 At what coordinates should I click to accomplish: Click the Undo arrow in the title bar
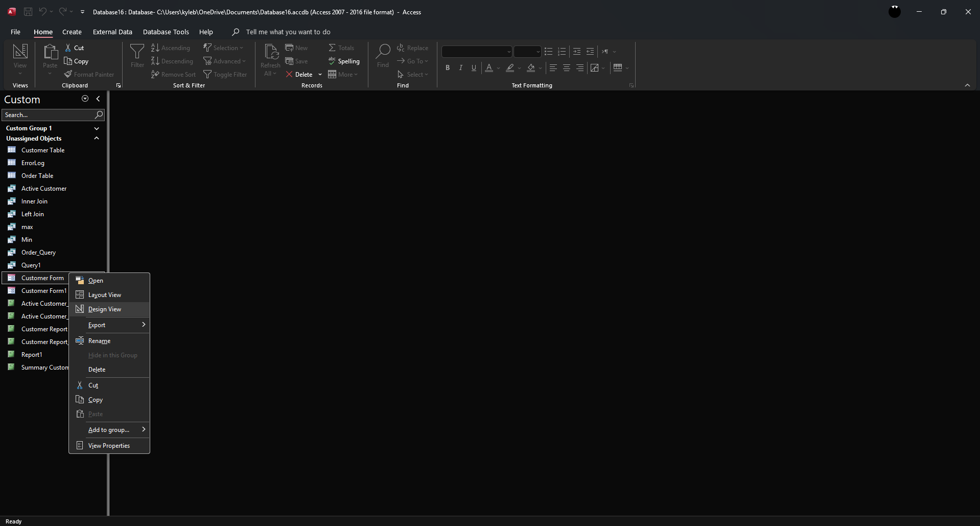(42, 11)
